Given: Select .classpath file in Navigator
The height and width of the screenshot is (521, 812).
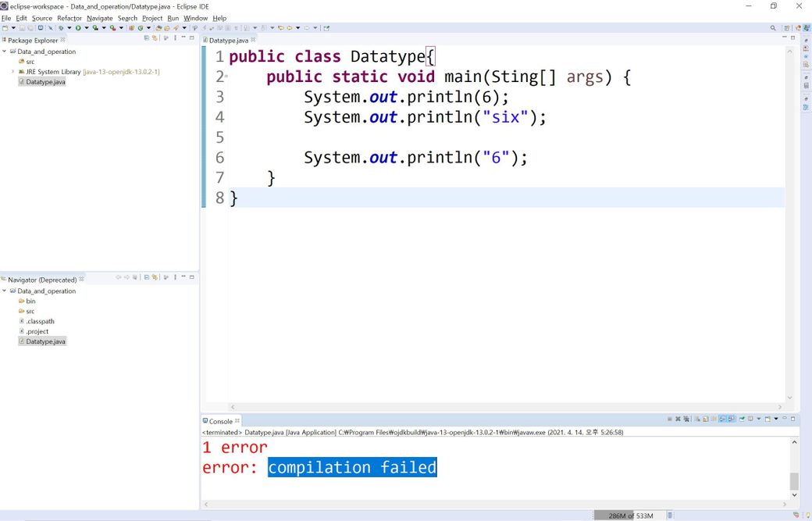Looking at the screenshot, I should tap(40, 321).
